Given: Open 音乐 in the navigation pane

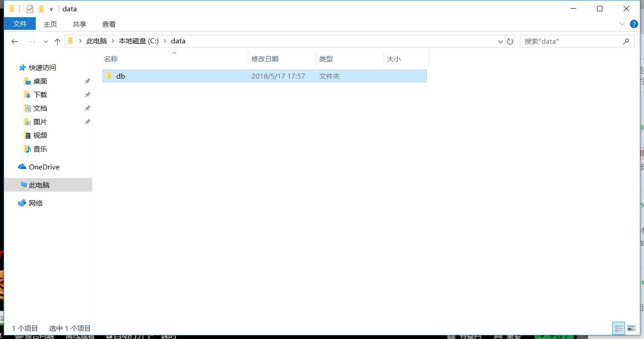Looking at the screenshot, I should (x=40, y=149).
